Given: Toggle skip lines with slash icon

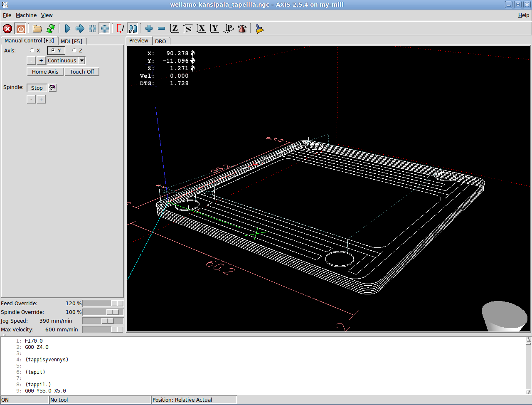Looking at the screenshot, I should click(120, 29).
